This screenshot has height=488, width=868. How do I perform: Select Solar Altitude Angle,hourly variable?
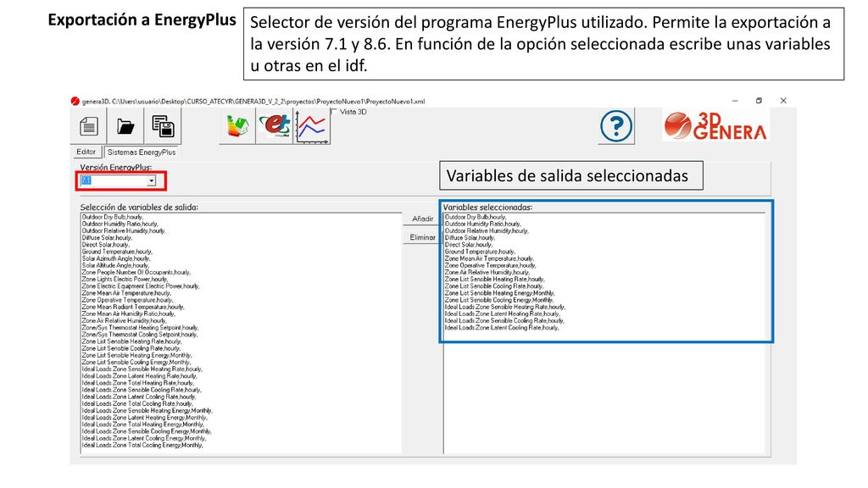point(115,265)
